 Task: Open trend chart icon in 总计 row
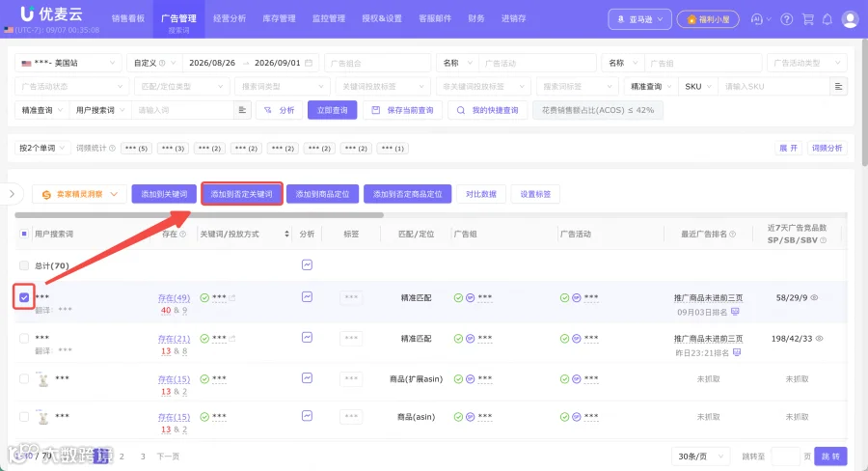(308, 264)
